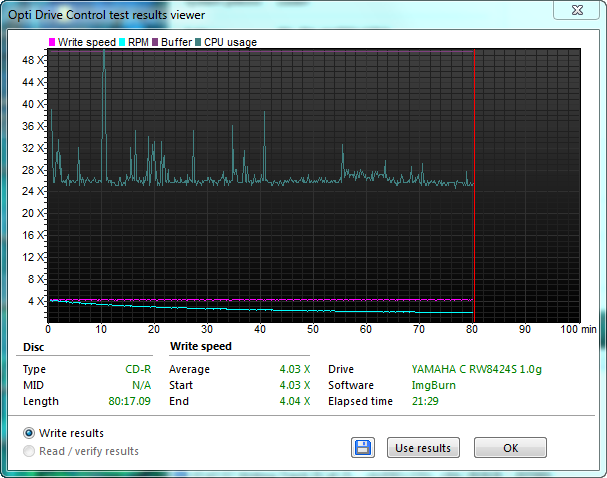
Task: Click the start write speed value beside Start
Action: (295, 385)
